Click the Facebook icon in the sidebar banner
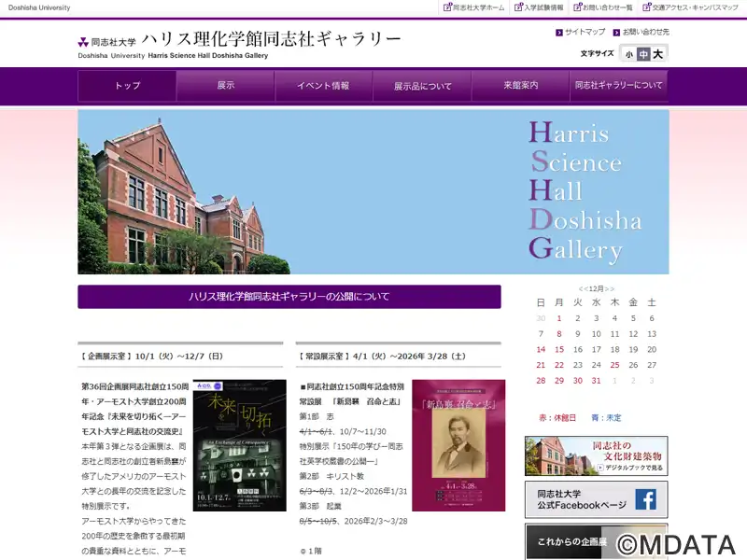The image size is (747, 560). coord(645,499)
